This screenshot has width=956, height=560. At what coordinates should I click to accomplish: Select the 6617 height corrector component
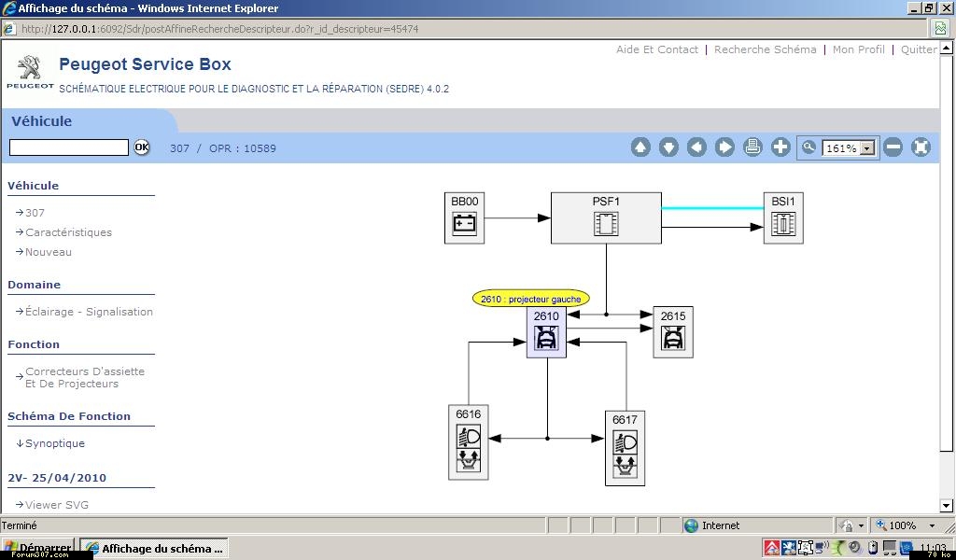625,448
